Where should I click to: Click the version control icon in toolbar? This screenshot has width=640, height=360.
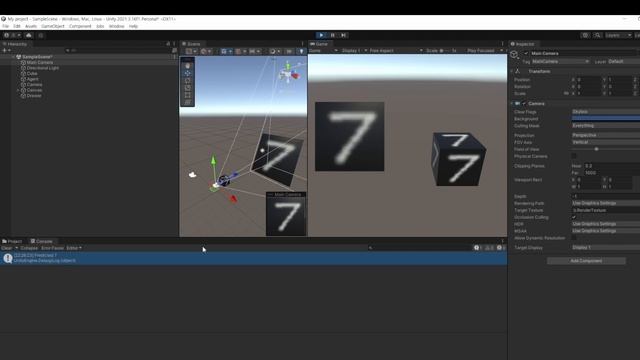[41, 36]
